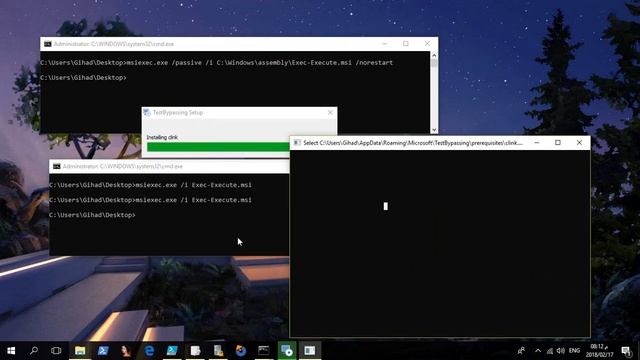This screenshot has width=640, height=360.
Task: Click the top cmd window's empty prompt line
Action: 83,78
